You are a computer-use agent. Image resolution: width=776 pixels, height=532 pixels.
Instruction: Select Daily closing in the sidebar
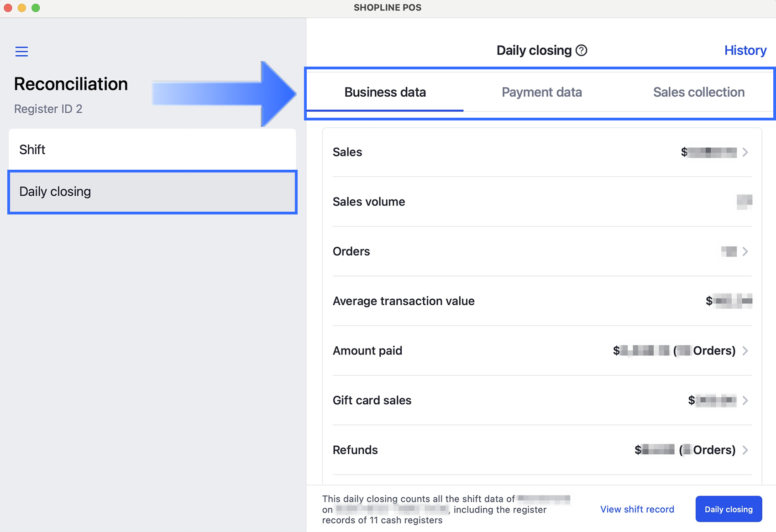tap(152, 192)
